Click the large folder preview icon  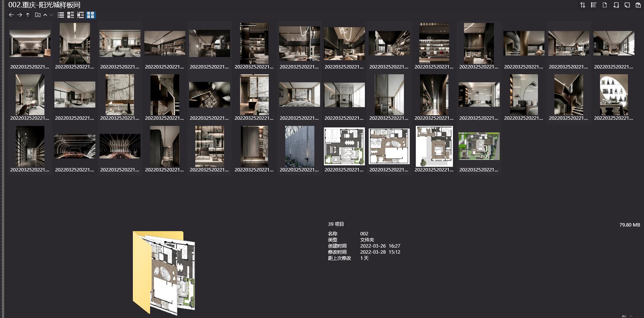pyautogui.click(x=164, y=272)
